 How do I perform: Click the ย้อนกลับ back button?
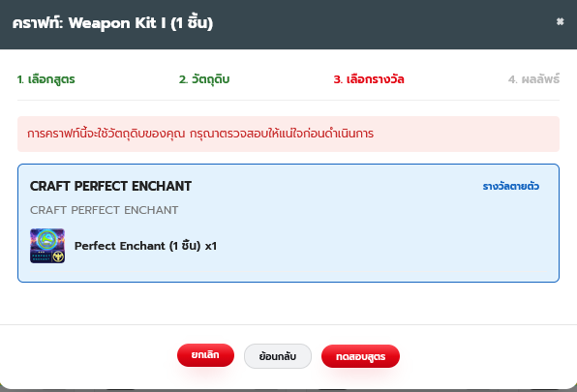pos(278,356)
